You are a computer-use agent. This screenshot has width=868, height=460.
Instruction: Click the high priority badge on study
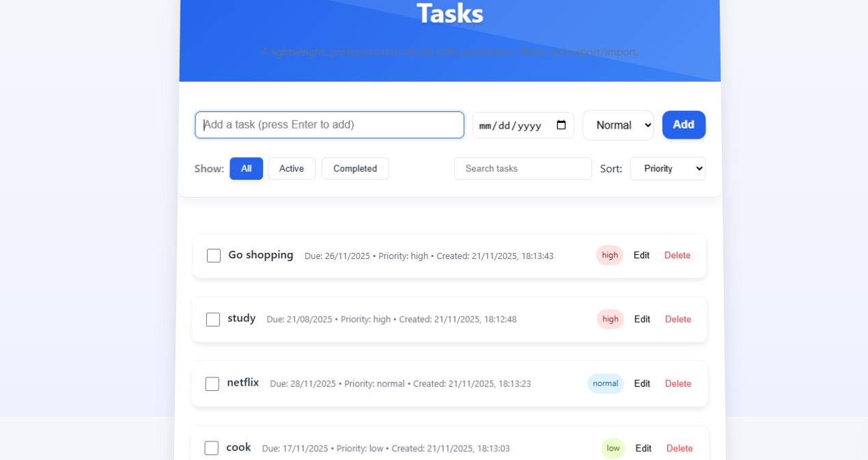610,319
